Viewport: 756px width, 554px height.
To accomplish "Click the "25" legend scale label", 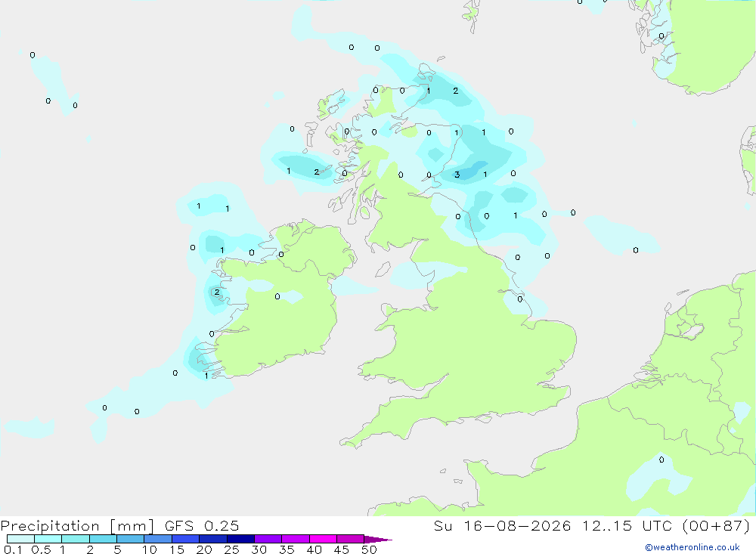I will tap(231, 549).
